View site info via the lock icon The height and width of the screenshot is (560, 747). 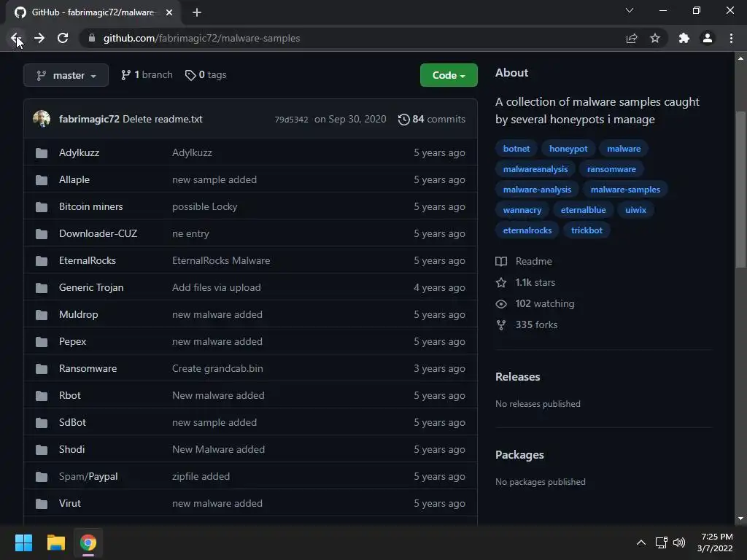(92, 38)
